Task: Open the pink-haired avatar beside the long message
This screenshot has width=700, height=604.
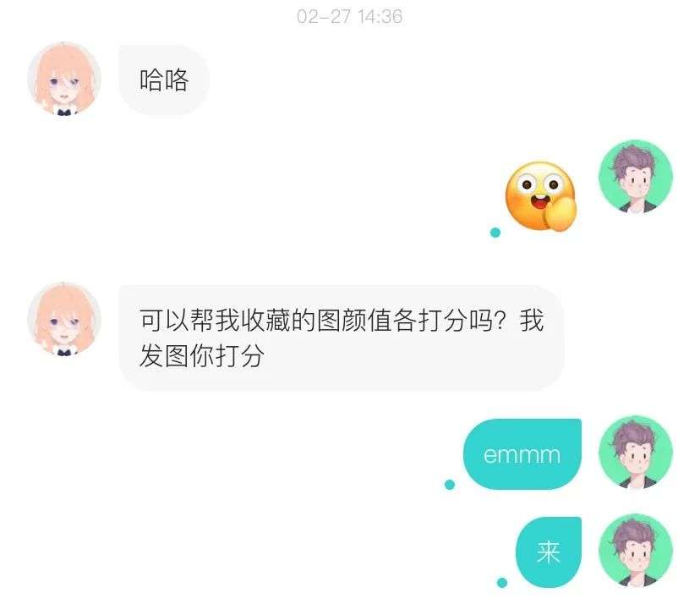Action: coord(64,319)
